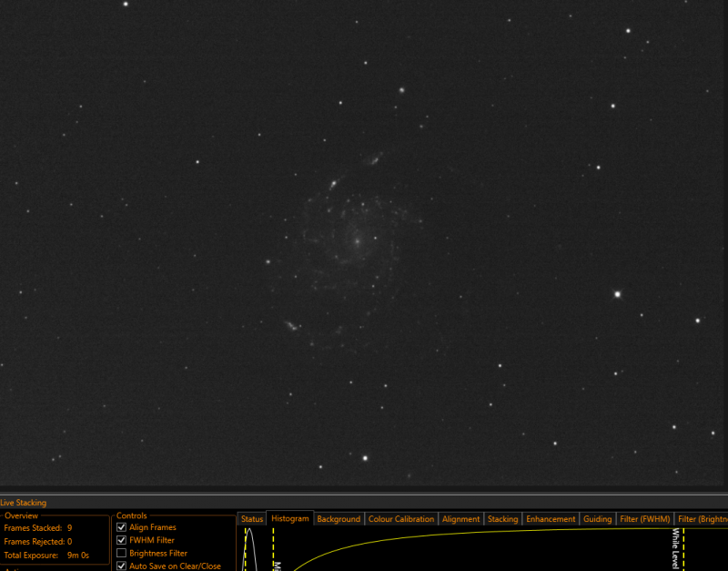The image size is (728, 571).
Task: Open the Background tab
Action: pyautogui.click(x=339, y=519)
